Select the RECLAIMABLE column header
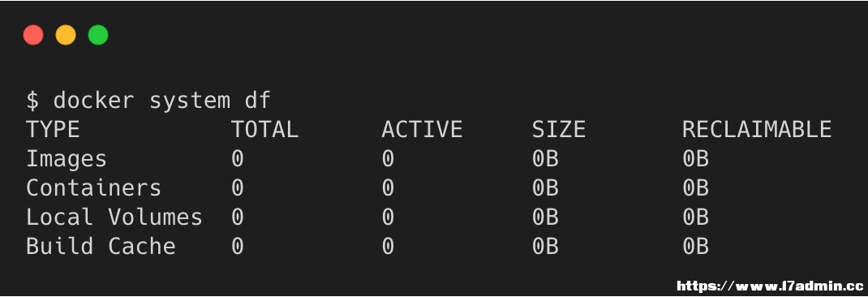This screenshot has height=297, width=868. 757,130
